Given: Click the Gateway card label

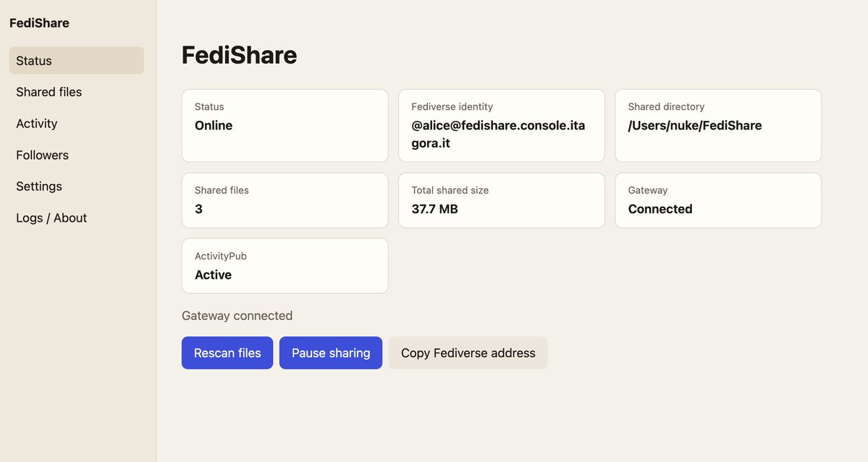Looking at the screenshot, I should tap(648, 190).
